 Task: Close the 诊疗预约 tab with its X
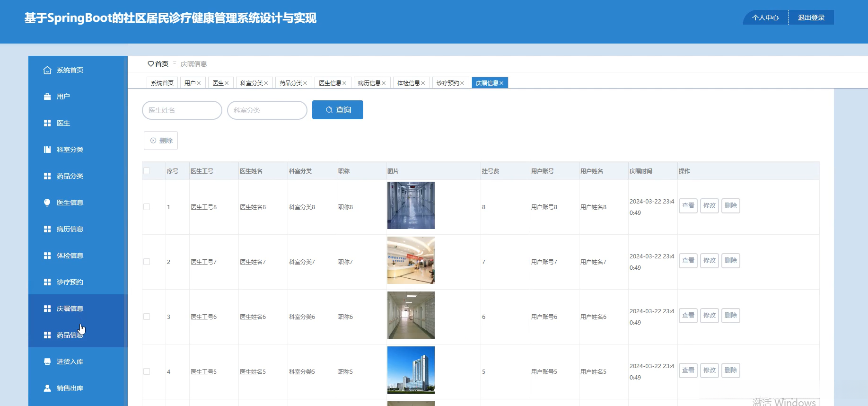coord(462,83)
